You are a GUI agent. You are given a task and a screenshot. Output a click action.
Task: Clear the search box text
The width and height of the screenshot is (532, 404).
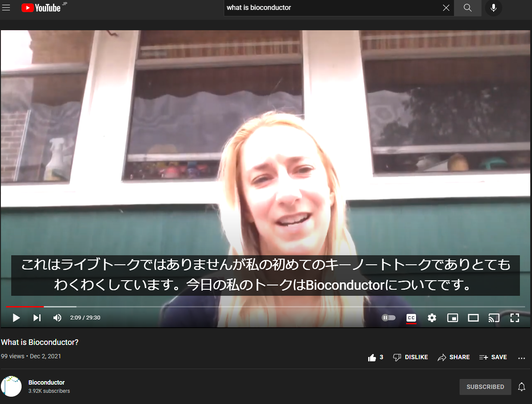coord(446,8)
